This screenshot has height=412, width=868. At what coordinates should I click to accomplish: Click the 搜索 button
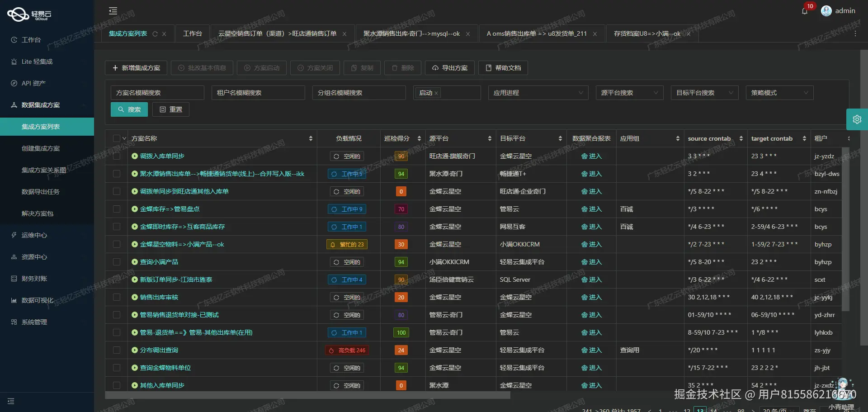(129, 109)
